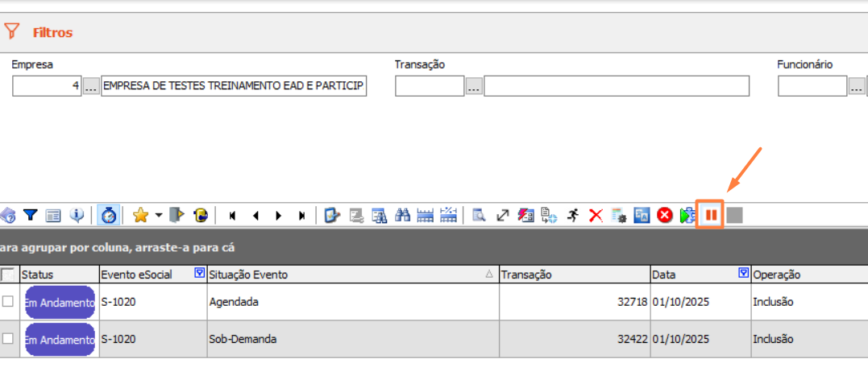The image size is (868, 388).
Task: Click the running man execute icon
Action: pyautogui.click(x=573, y=215)
